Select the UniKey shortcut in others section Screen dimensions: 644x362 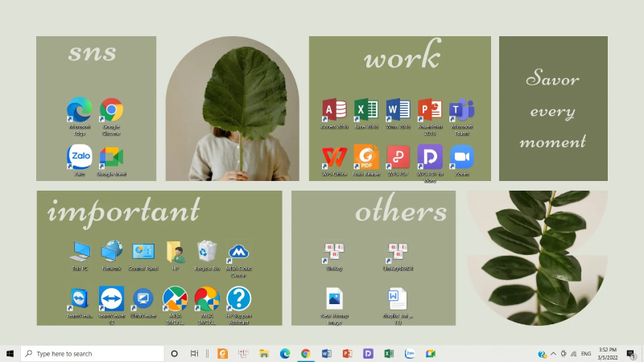(334, 256)
